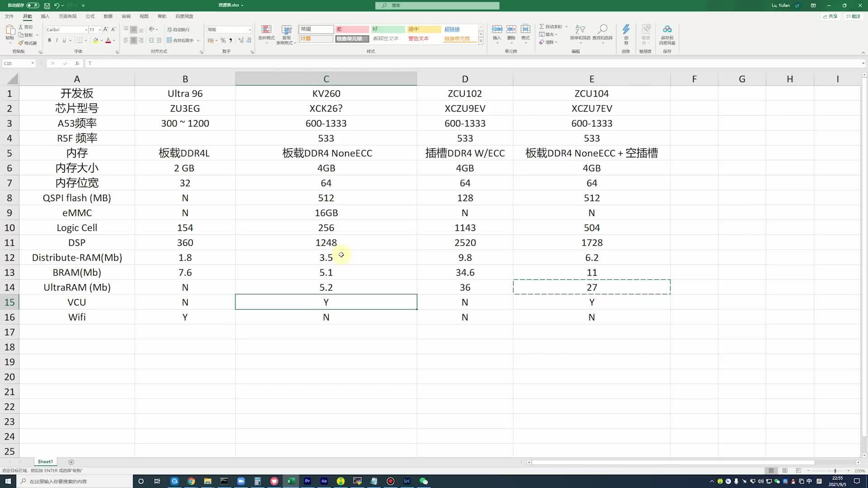
Task: Switch to Normal view in status bar
Action: tap(771, 470)
